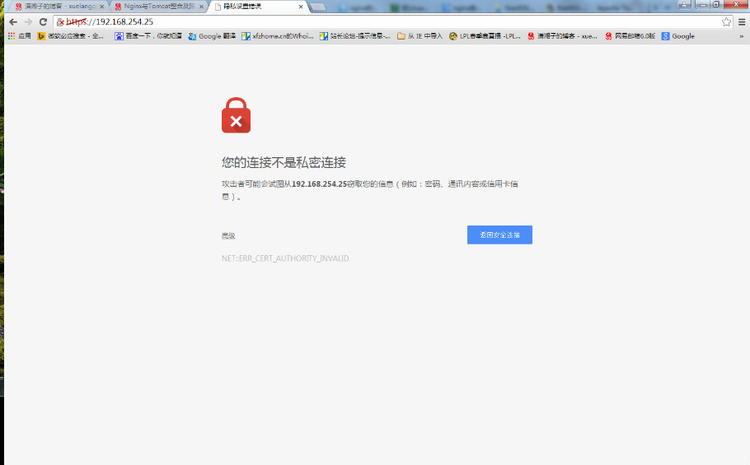
Task: Open the Baidu (百度一下) bookmark
Action: [x=148, y=36]
